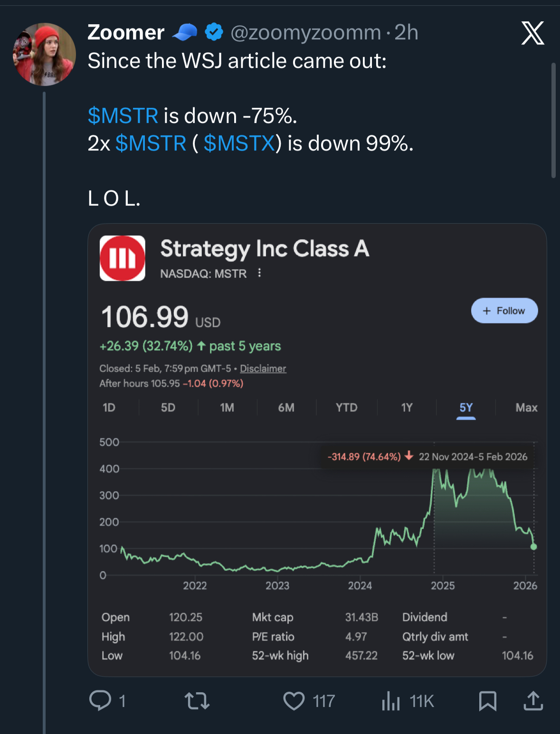560x734 pixels.
Task: Repost this tweet
Action: point(197,701)
